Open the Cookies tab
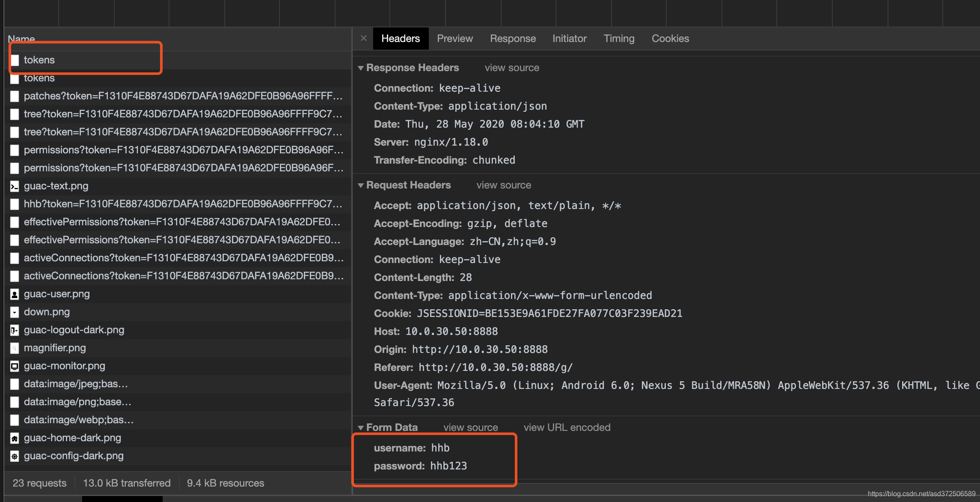This screenshot has height=502, width=980. (670, 38)
